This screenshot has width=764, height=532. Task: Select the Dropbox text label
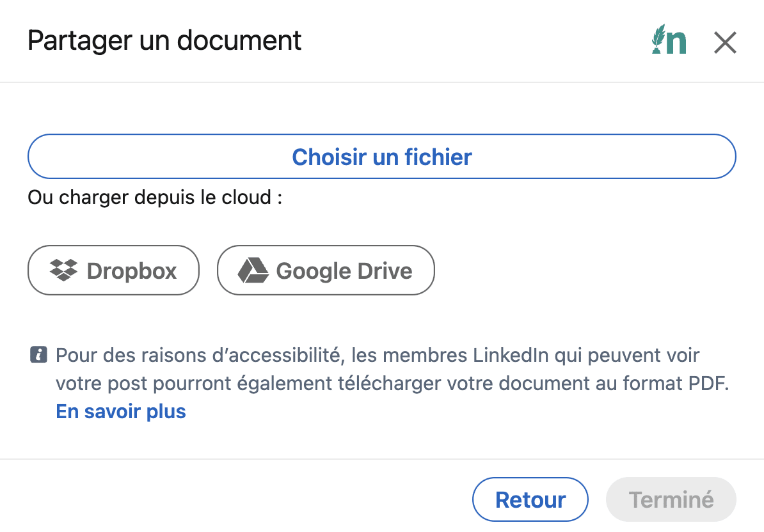[132, 271]
